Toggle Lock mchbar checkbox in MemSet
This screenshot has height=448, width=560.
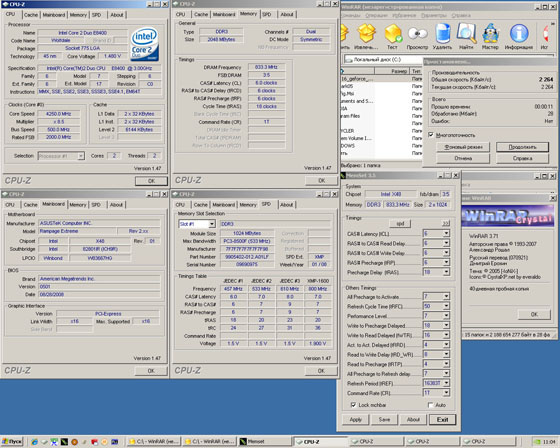click(353, 405)
